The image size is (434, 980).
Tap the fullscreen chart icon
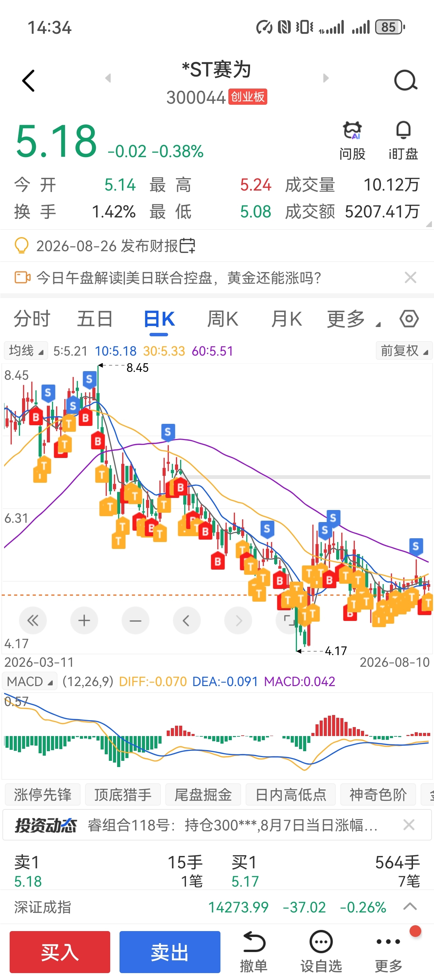(x=289, y=621)
